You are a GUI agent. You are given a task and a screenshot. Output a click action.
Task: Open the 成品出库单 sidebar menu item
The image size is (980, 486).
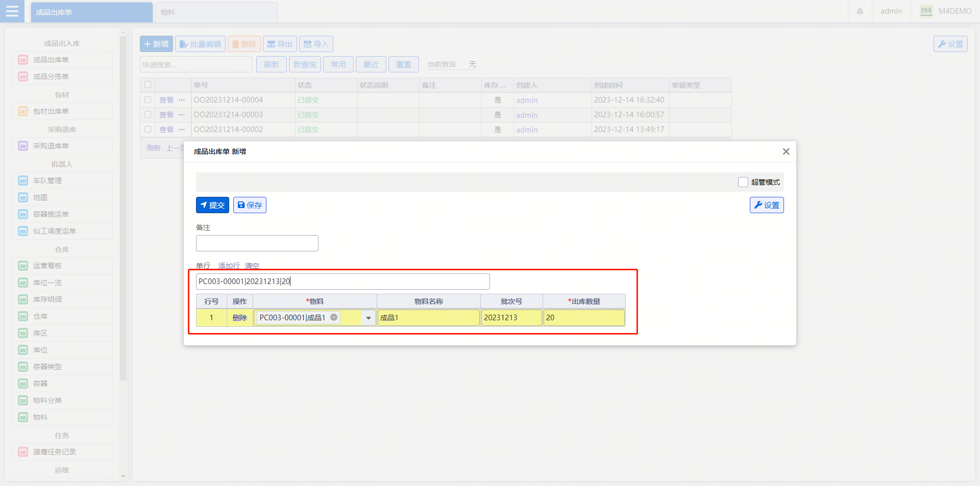click(x=62, y=60)
